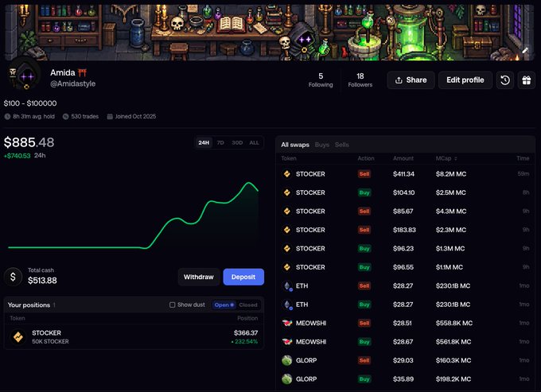Viewport: 541px width, 392px height.
Task: Click the STOCKER position token icon
Action: [x=18, y=337]
